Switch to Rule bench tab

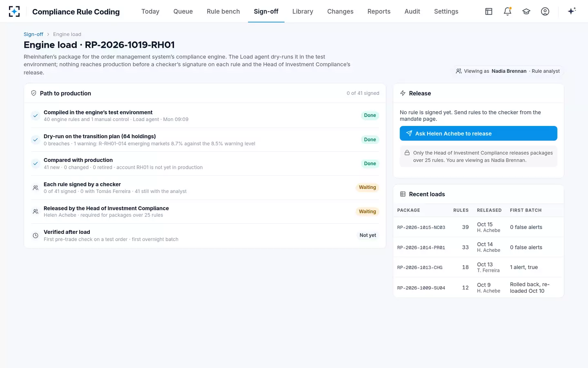click(223, 11)
